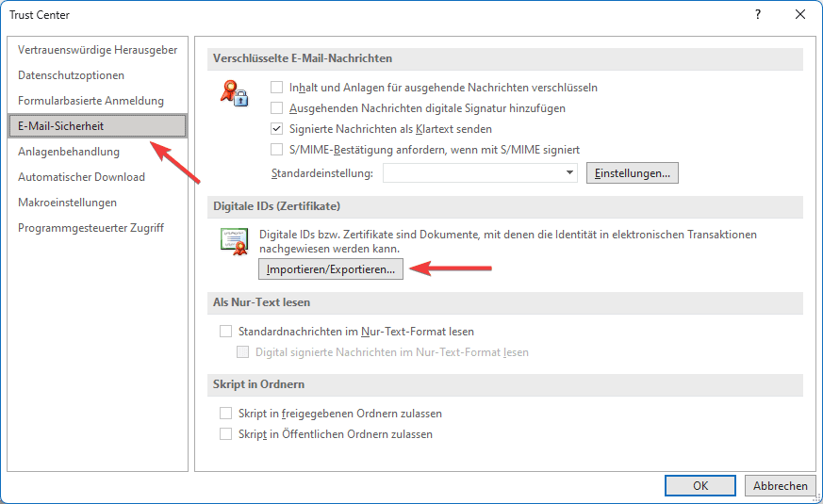
Task: Click the digital ID certificate icon
Action: point(233,241)
